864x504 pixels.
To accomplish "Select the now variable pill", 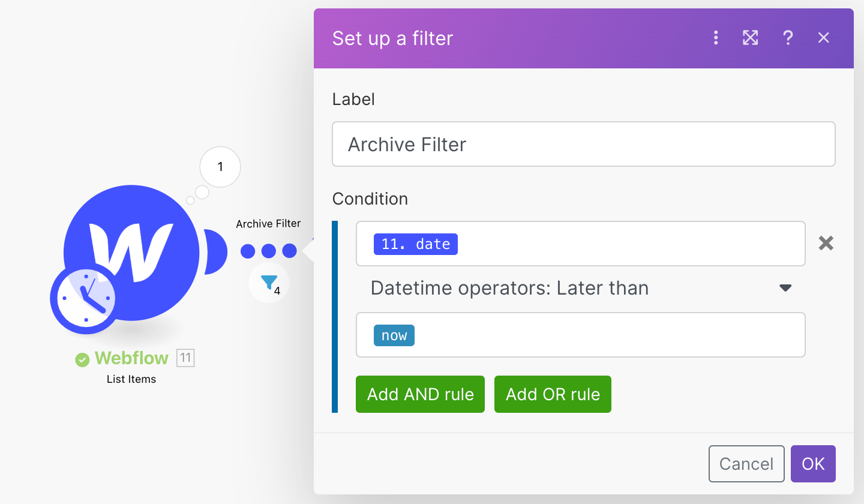I will pos(394,335).
